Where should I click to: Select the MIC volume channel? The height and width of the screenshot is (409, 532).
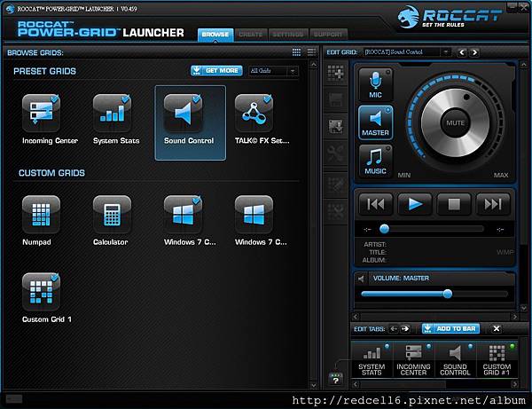[376, 84]
